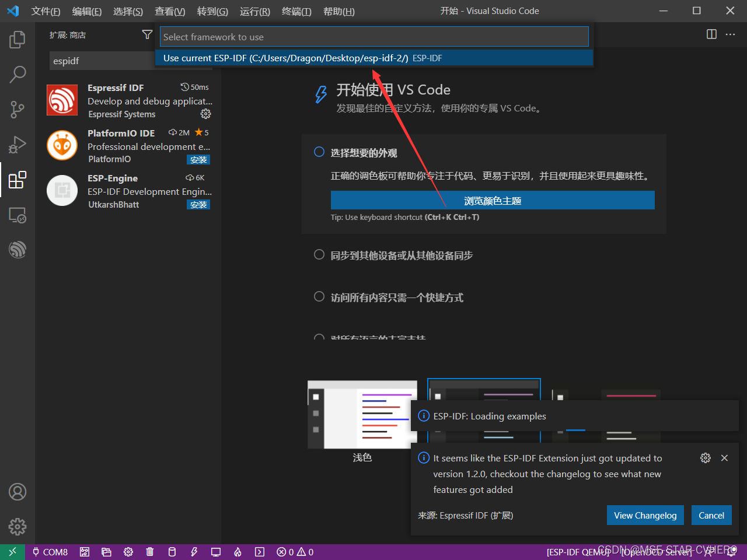Click the 开始使用 VS Code heading

393,90
